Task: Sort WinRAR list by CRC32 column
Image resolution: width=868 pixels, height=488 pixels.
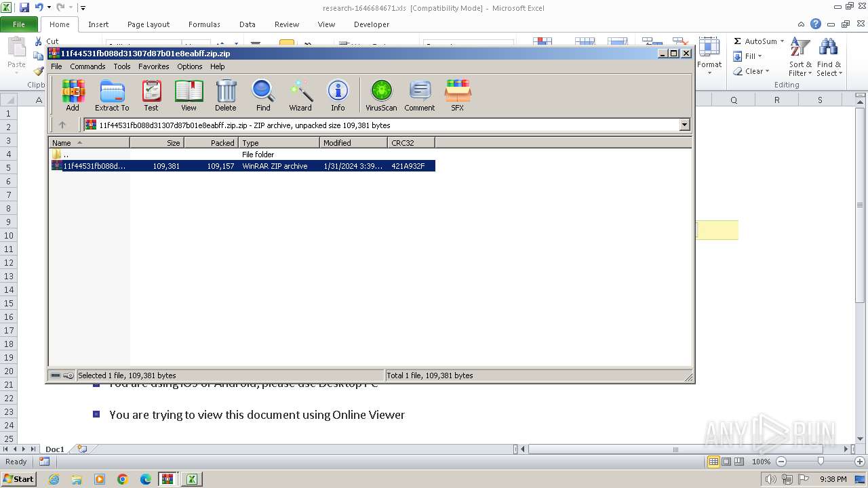Action: (x=411, y=142)
